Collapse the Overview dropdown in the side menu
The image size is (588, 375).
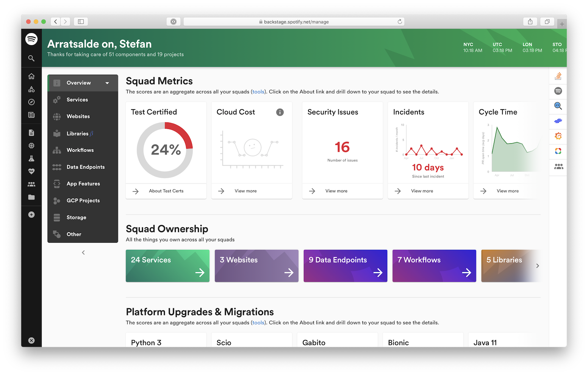tap(107, 83)
